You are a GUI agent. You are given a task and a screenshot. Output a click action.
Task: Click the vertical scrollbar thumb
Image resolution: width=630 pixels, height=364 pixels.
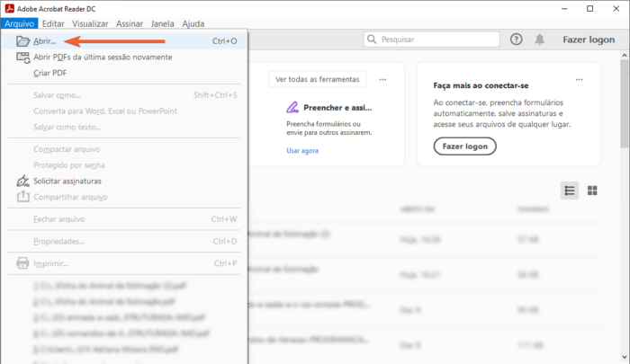(x=625, y=103)
